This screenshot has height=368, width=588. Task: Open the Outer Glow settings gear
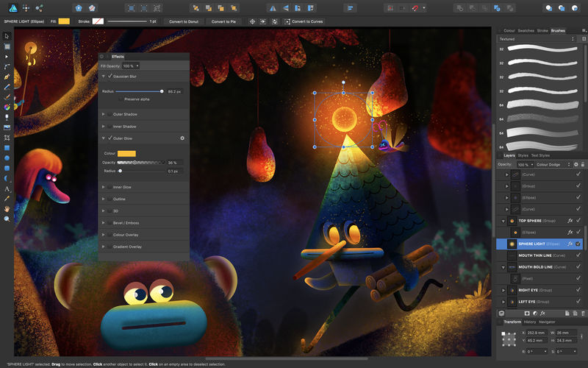point(182,138)
